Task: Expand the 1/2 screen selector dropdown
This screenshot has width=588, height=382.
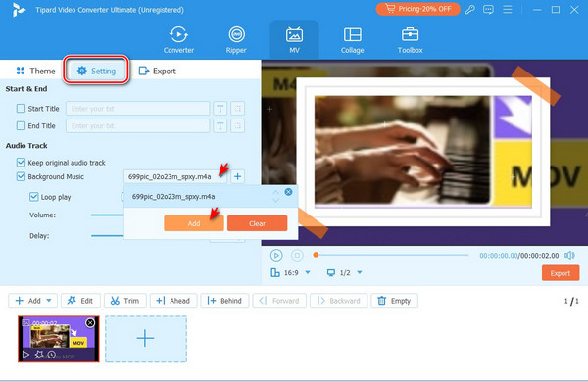Action: tap(360, 272)
